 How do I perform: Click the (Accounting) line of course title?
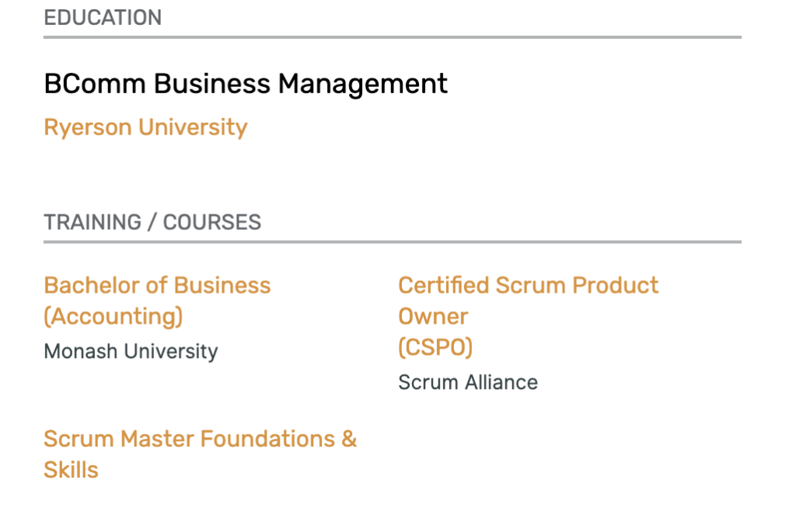point(113,316)
